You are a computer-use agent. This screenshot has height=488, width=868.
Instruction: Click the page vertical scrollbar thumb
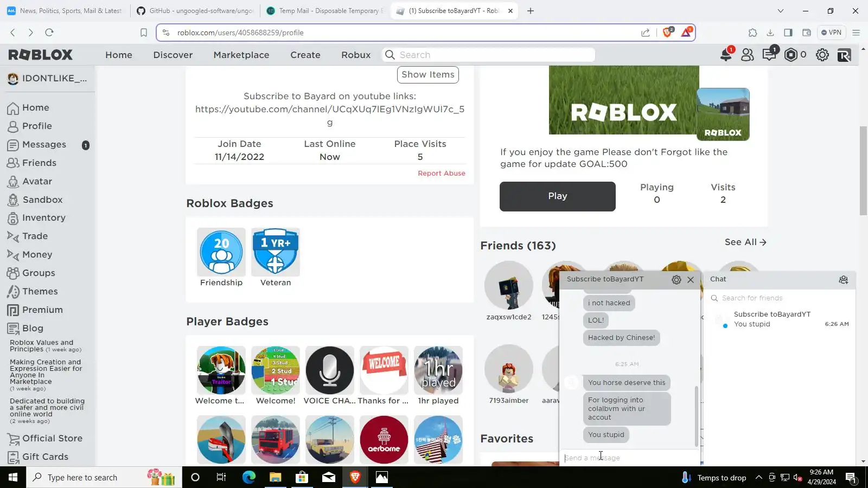pyautogui.click(x=863, y=171)
